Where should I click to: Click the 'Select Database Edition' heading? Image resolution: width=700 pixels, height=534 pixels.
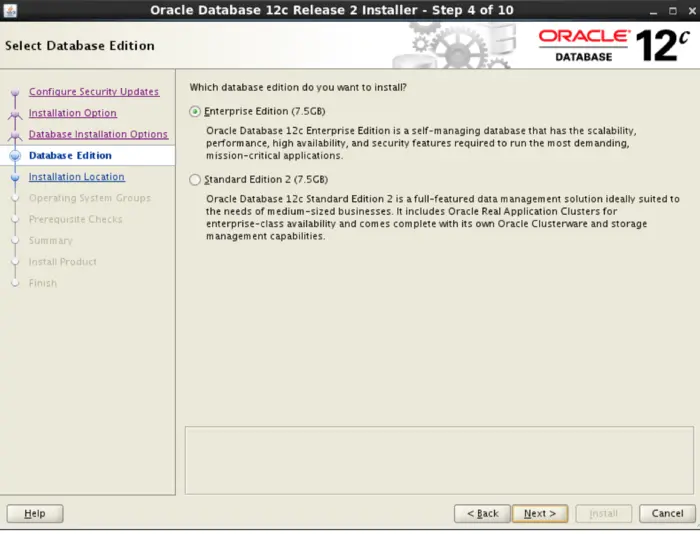click(x=79, y=46)
